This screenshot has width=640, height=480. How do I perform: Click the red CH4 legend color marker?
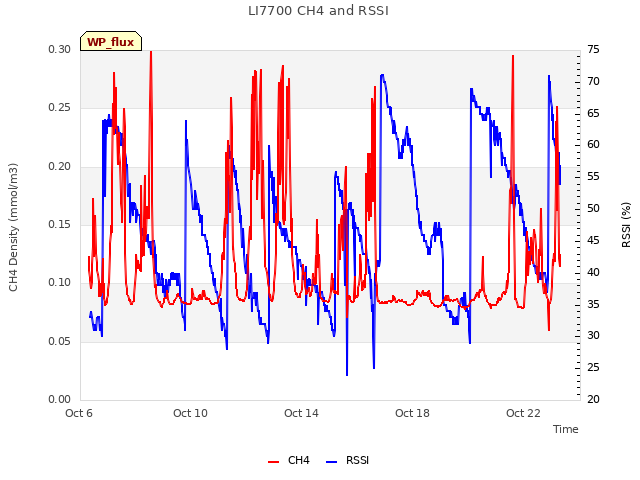273,462
